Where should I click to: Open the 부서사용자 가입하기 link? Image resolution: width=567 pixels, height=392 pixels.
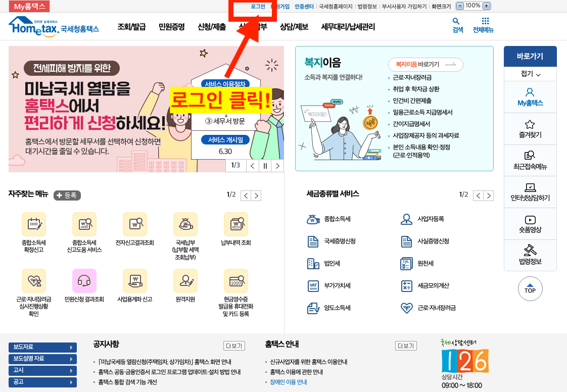404,7
